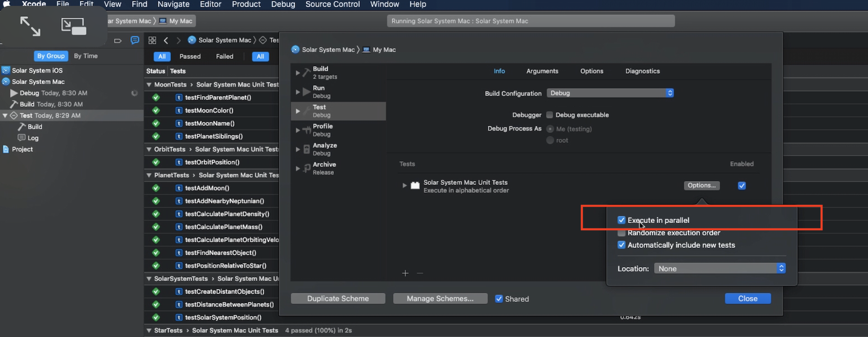Filter tests by Passed

190,56
